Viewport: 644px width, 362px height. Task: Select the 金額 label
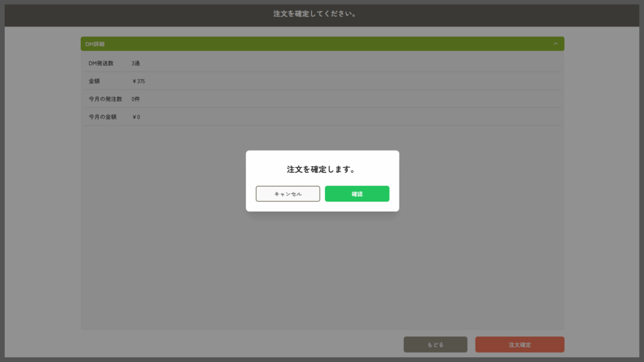click(94, 81)
